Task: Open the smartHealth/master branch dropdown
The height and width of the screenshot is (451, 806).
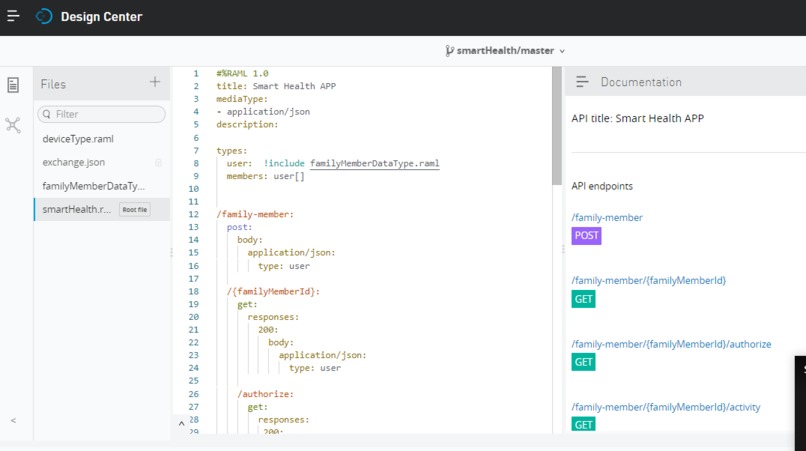Action: tap(505, 50)
